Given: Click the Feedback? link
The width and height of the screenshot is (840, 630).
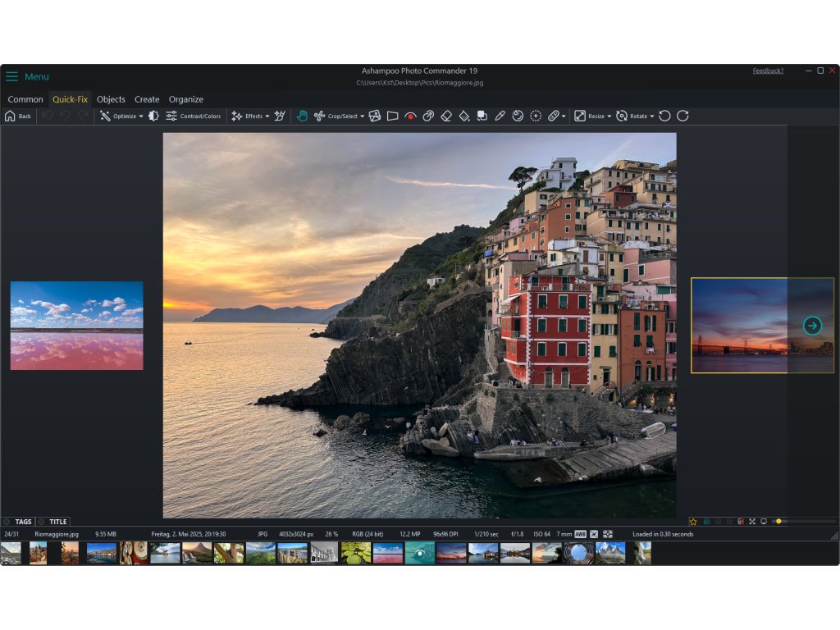Looking at the screenshot, I should [768, 71].
